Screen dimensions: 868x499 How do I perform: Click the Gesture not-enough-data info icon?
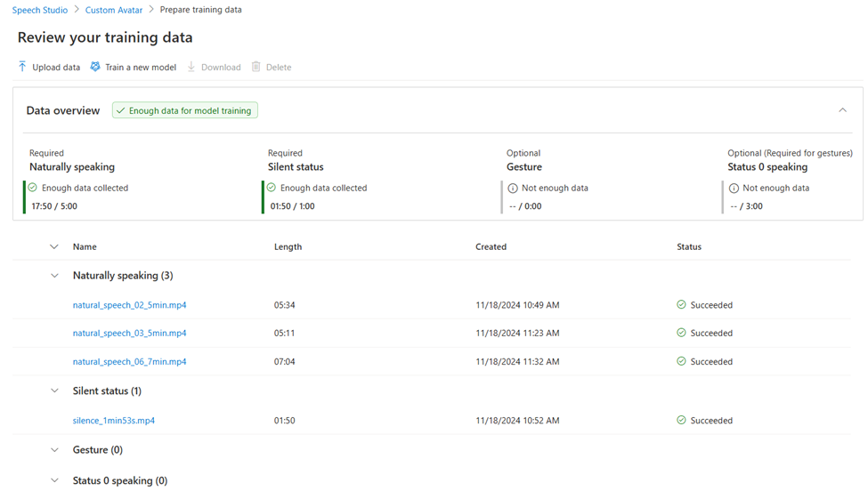[513, 189]
